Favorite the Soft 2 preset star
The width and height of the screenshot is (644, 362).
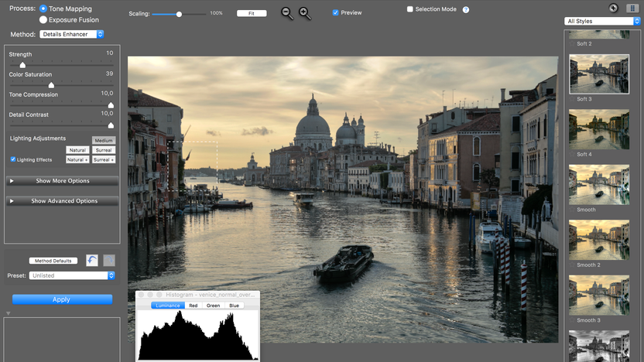click(572, 43)
